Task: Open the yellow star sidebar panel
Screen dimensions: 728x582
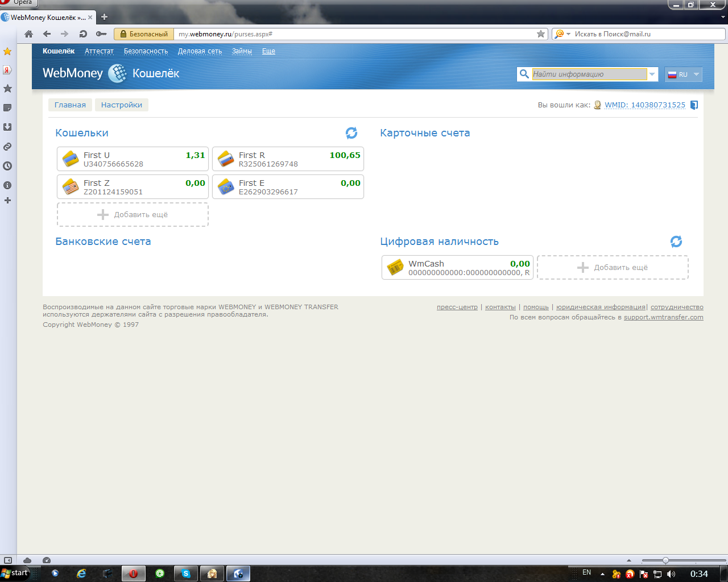Action: click(x=7, y=52)
